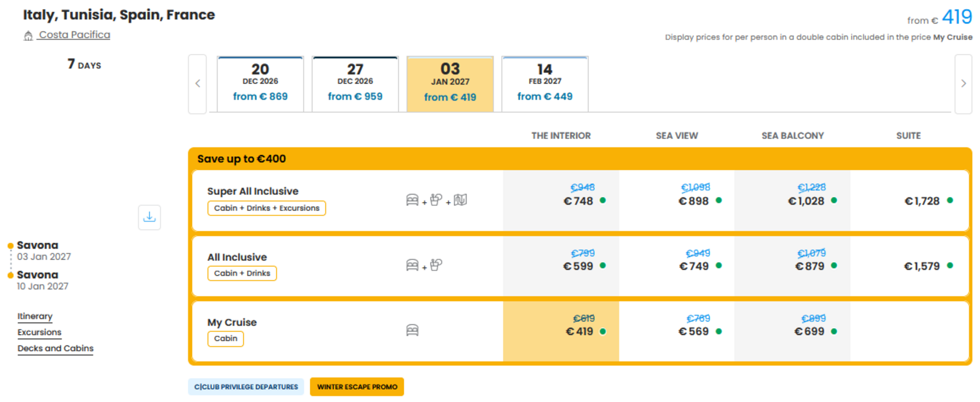
Task: Click the Winter Escape Promo badge
Action: [x=357, y=387]
